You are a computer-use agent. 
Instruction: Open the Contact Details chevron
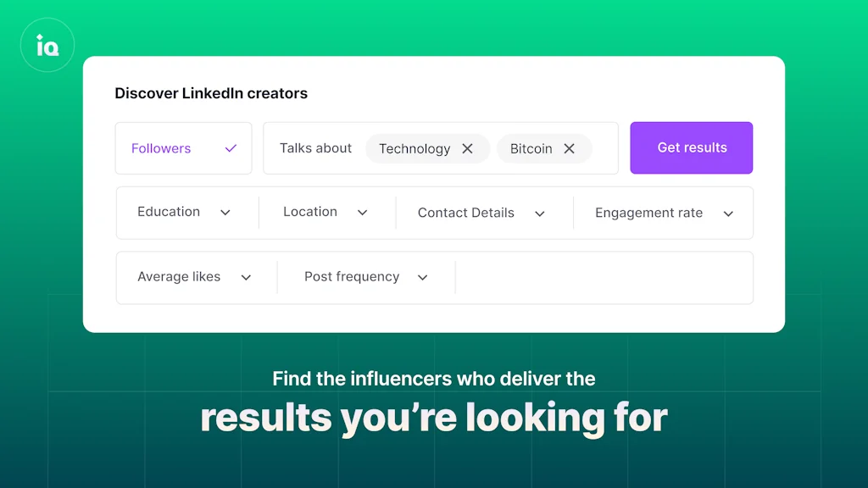(539, 213)
